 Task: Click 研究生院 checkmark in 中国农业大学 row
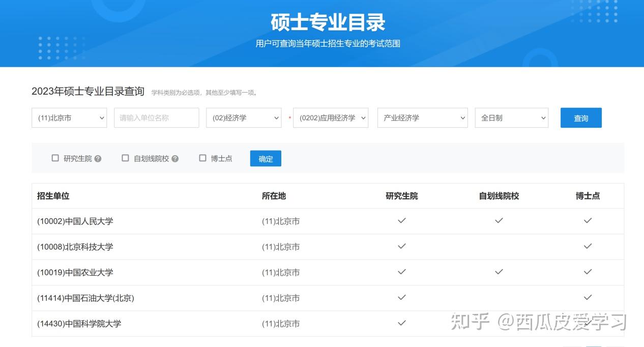click(402, 272)
